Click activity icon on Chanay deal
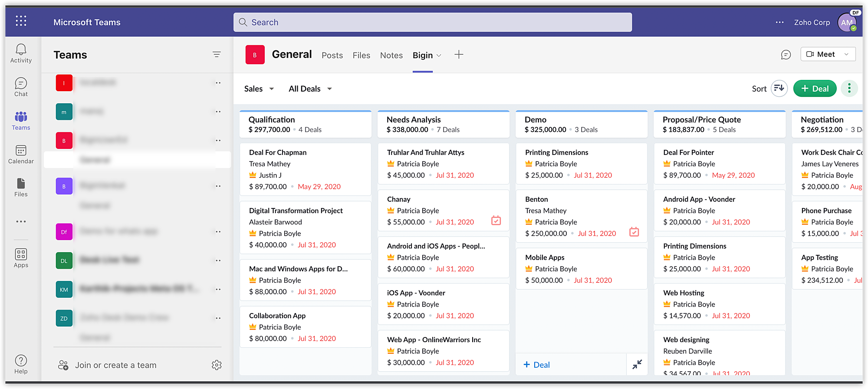The height and width of the screenshot is (389, 868). click(496, 221)
